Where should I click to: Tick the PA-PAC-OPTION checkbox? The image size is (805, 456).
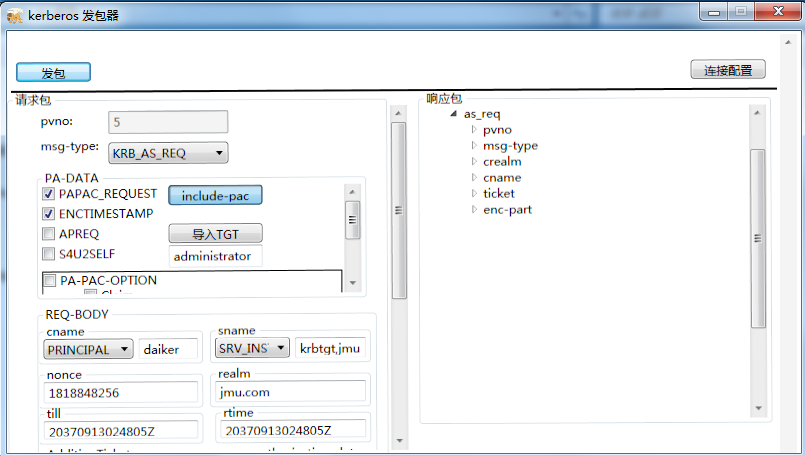coord(50,280)
